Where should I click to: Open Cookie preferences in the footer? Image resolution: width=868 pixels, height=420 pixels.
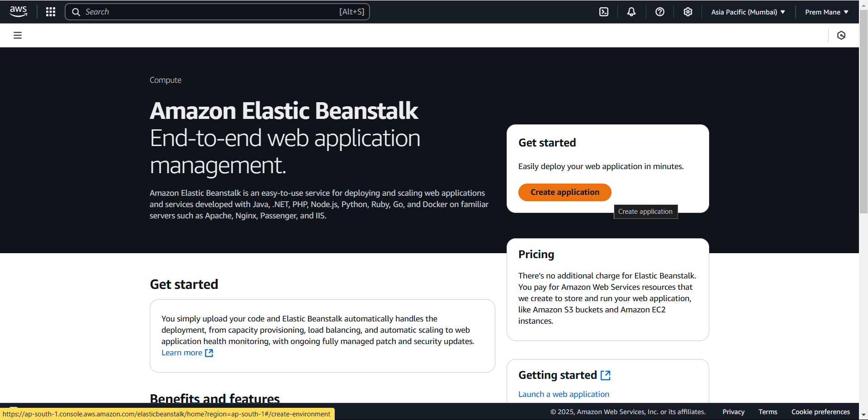click(x=821, y=412)
